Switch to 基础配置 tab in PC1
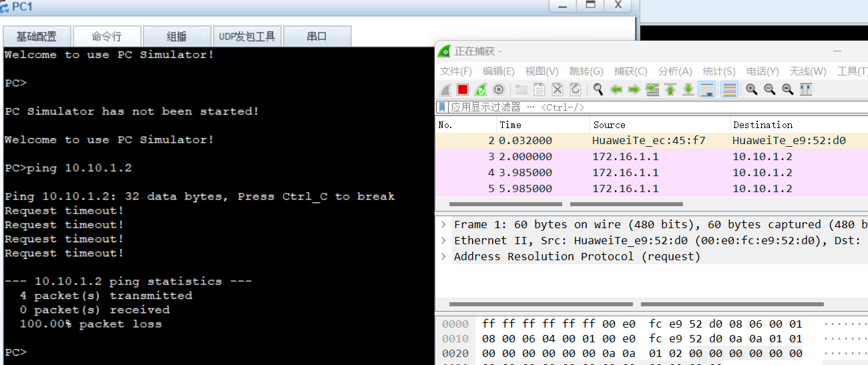 [x=36, y=37]
